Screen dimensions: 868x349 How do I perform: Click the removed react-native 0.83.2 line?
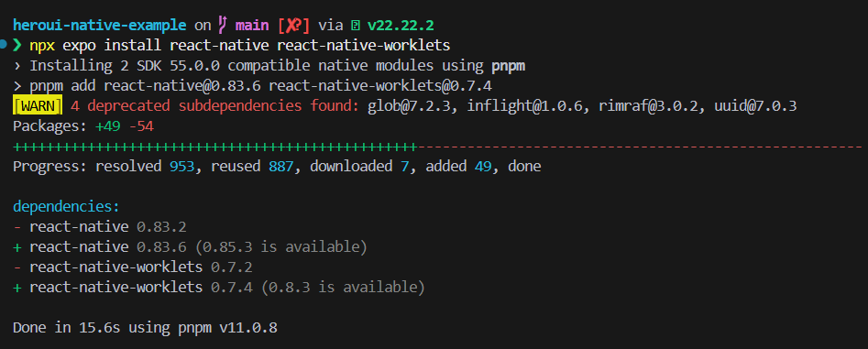[x=100, y=227]
